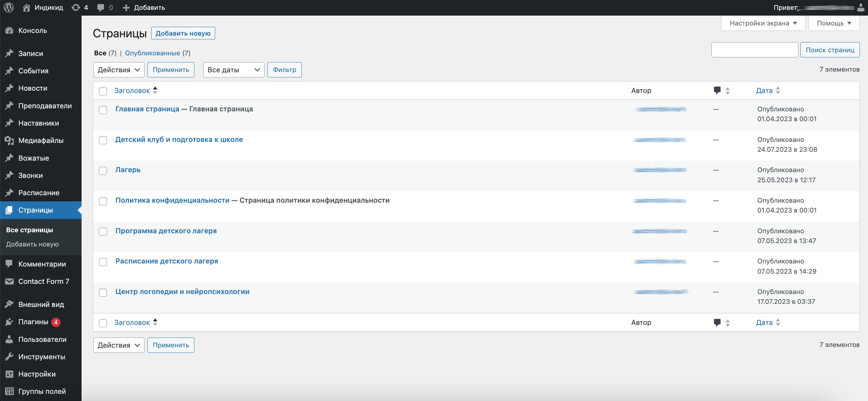Sort by comments arrows in the footer row
The image size is (868, 401).
click(728, 323)
